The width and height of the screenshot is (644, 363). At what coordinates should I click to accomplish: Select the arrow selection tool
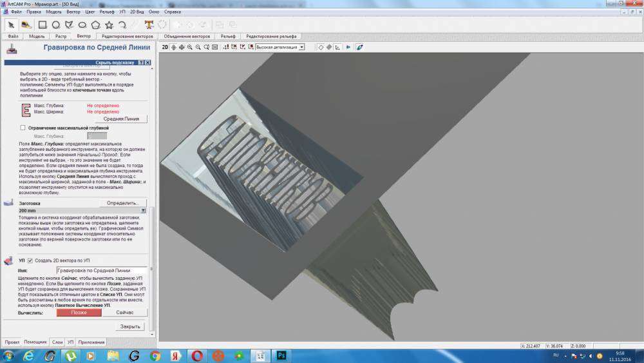[12, 25]
